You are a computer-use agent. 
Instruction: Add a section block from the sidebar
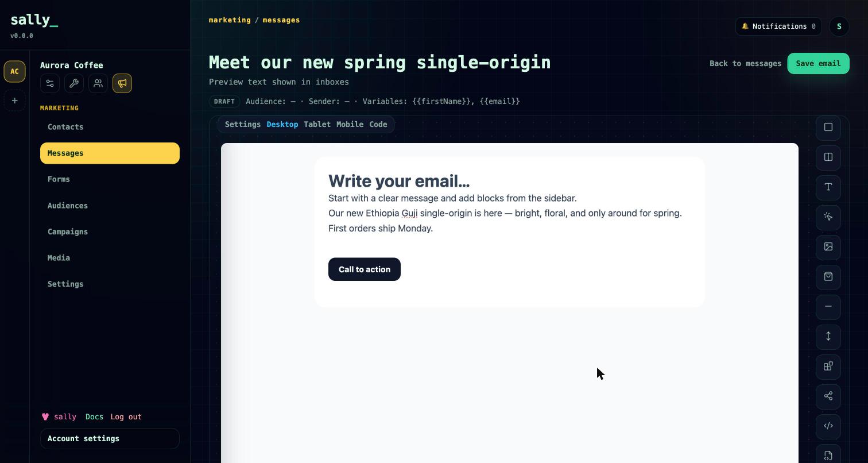coord(828,128)
